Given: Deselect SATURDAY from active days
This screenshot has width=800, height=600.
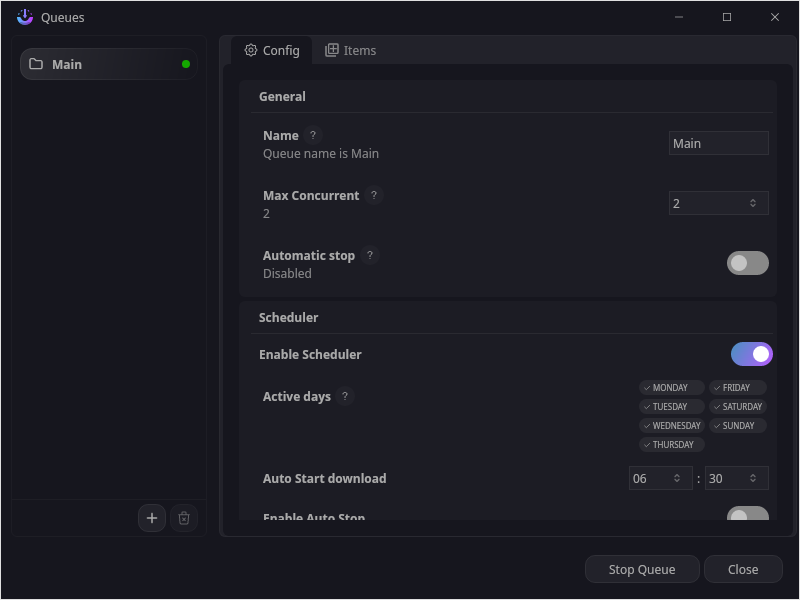Looking at the screenshot, I should coord(737,407).
